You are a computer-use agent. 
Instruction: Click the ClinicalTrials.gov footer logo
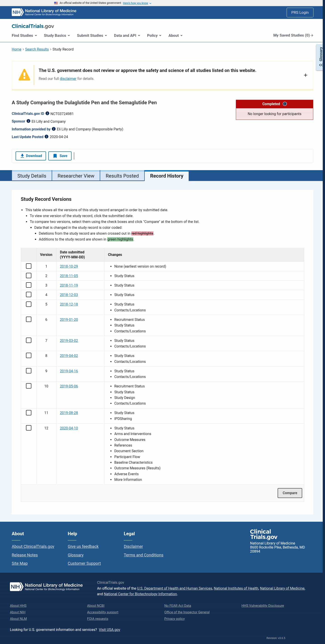tap(264, 534)
